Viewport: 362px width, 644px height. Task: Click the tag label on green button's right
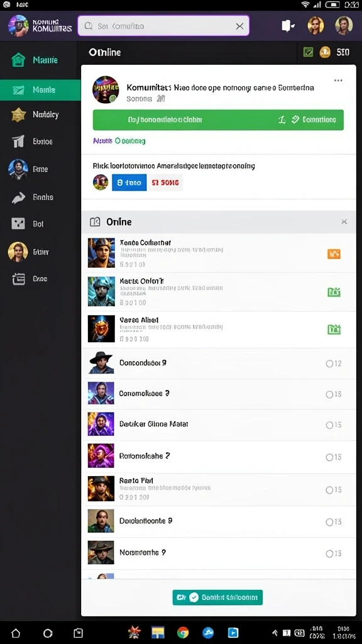pos(314,119)
